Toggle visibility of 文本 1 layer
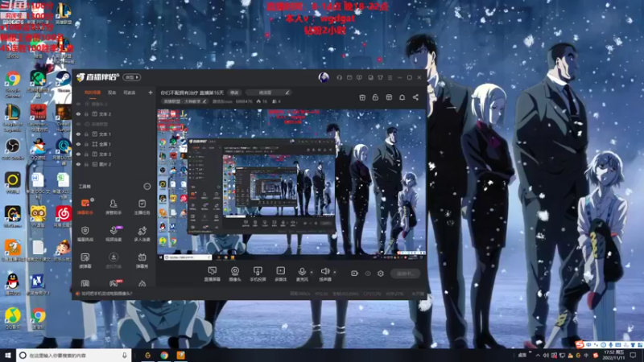Screen dimensions: 644x362 pyautogui.click(x=78, y=134)
